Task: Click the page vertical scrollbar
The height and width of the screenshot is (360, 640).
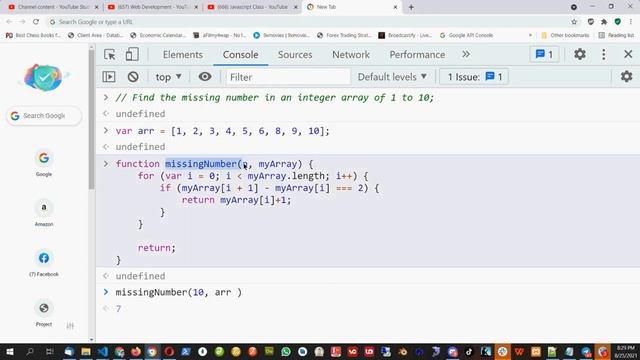Action: click(x=91, y=121)
